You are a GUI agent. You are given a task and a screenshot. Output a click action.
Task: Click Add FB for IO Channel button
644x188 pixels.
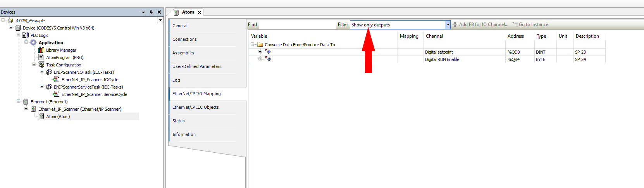480,24
